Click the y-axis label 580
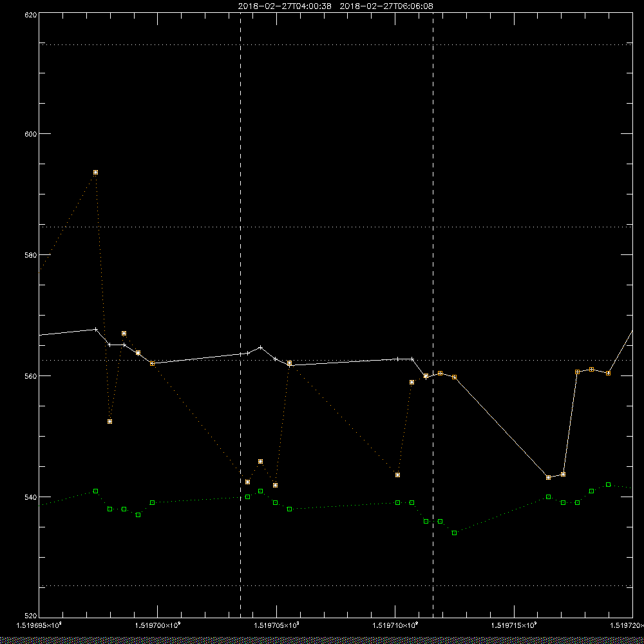Screen dimensions: 644x644 tap(31, 254)
